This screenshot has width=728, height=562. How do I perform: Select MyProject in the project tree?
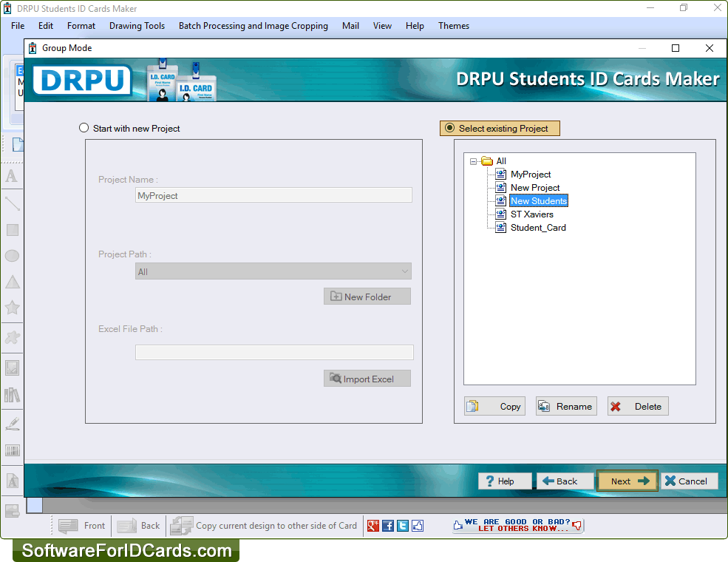531,175
